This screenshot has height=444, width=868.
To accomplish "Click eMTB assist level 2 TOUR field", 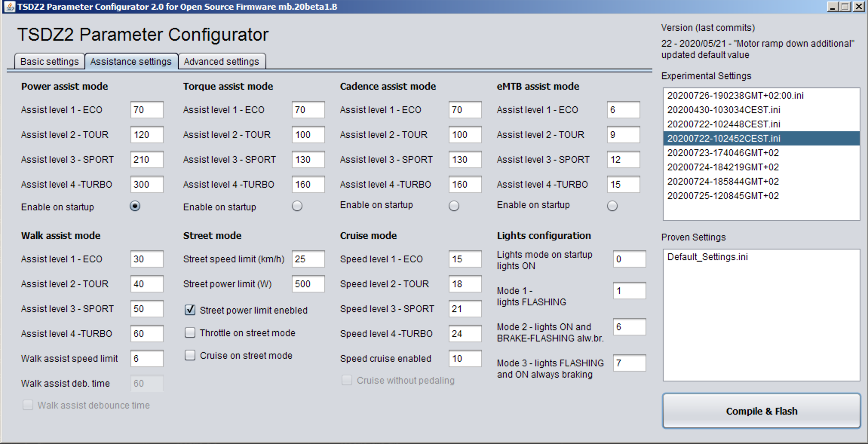I will click(x=624, y=135).
